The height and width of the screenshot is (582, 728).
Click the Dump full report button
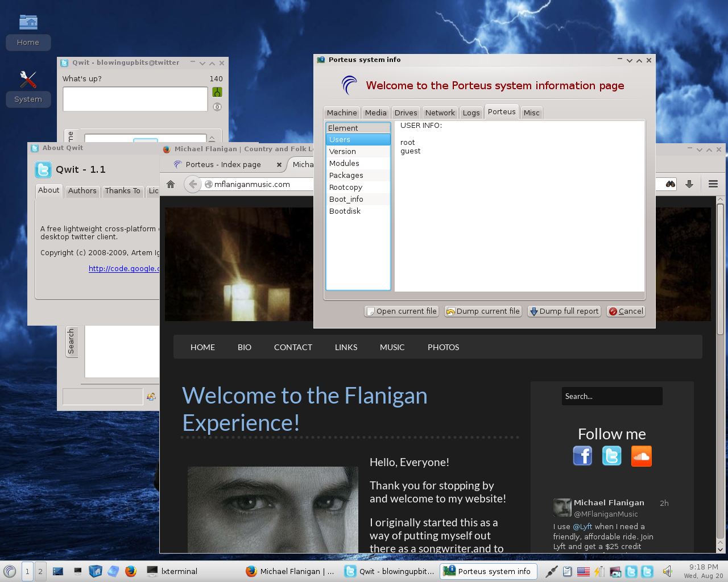pyautogui.click(x=564, y=311)
